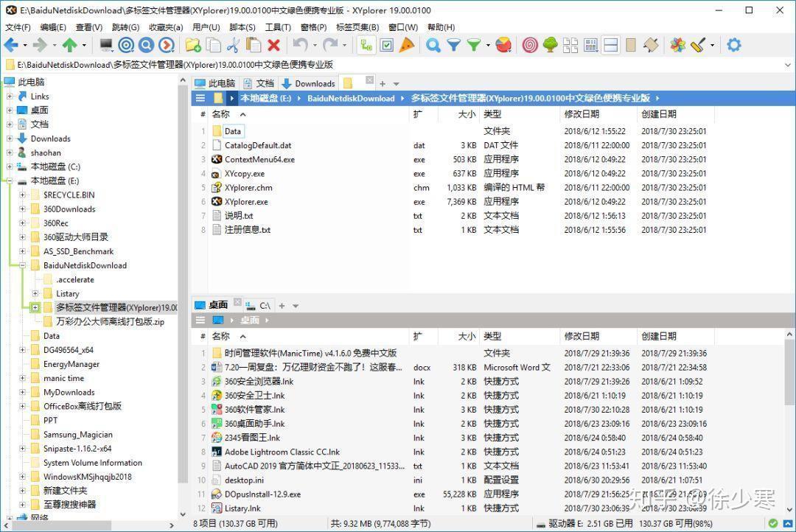This screenshot has height=532, width=796.
Task: Click the Undo arrow toolbar icon
Action: pos(301,45)
